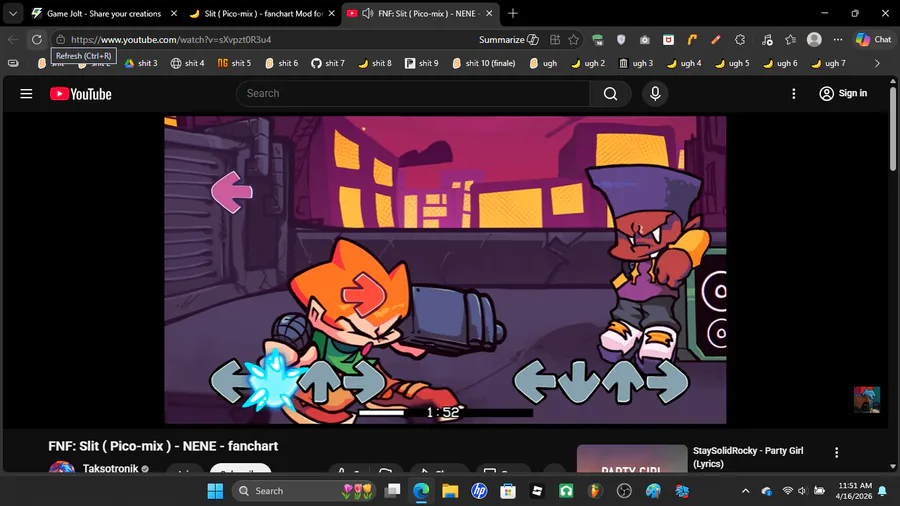Open the clock and date calendar
900x506 pixels.
coord(854,491)
